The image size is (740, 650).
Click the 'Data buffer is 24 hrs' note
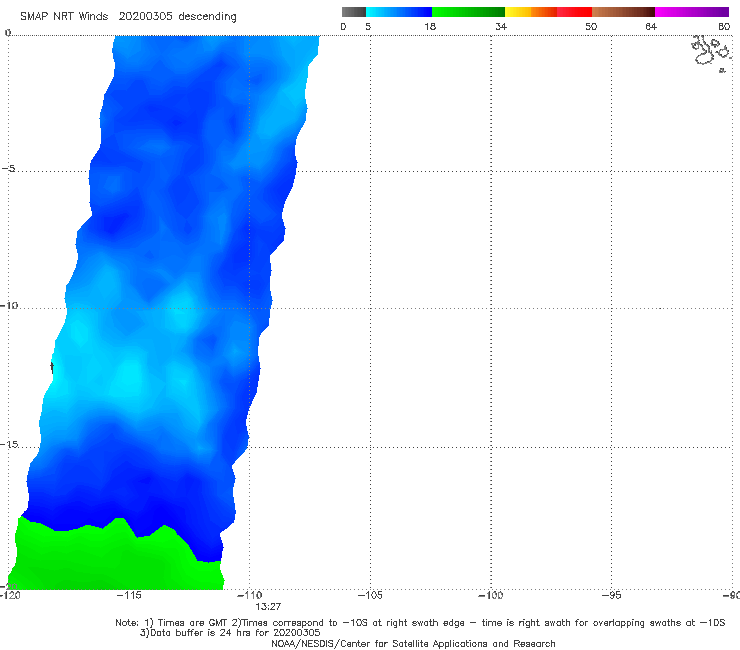[x=230, y=633]
